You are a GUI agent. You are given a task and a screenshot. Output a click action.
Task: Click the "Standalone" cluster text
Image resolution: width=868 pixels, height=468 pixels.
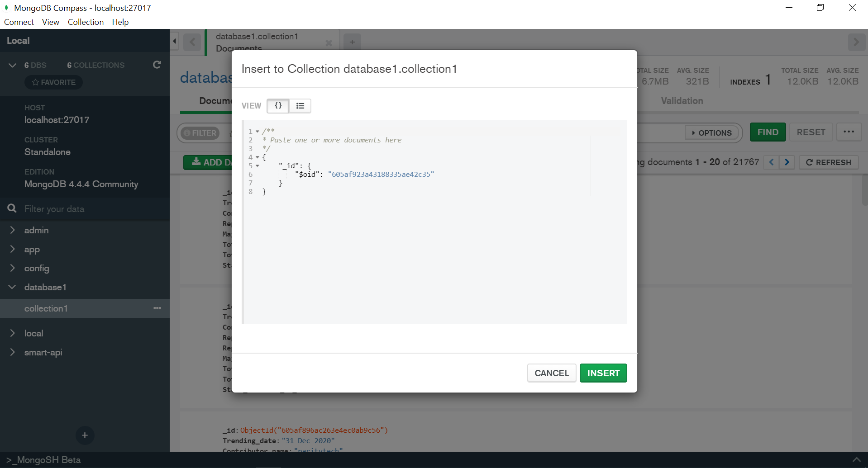click(48, 152)
